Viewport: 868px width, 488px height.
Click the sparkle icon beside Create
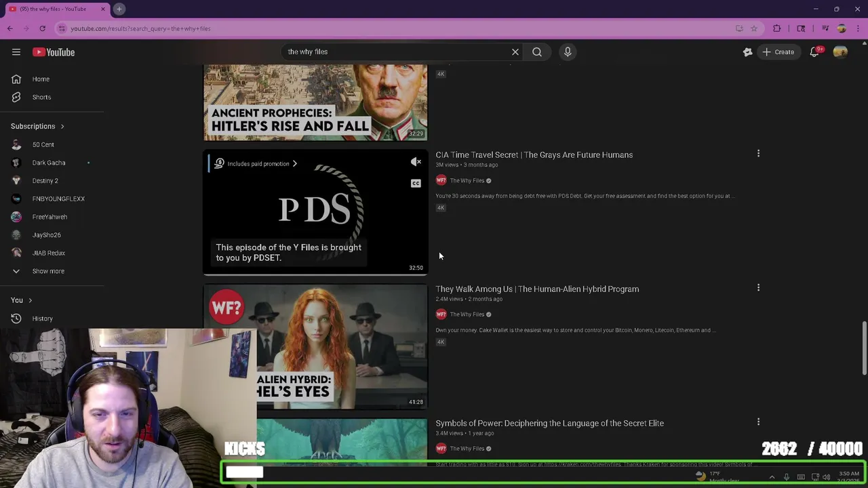pos(747,52)
